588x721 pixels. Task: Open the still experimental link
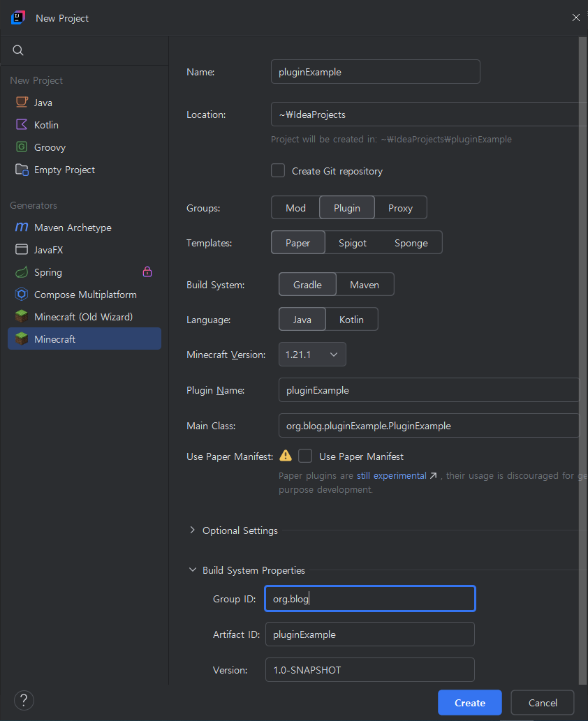[x=392, y=475]
